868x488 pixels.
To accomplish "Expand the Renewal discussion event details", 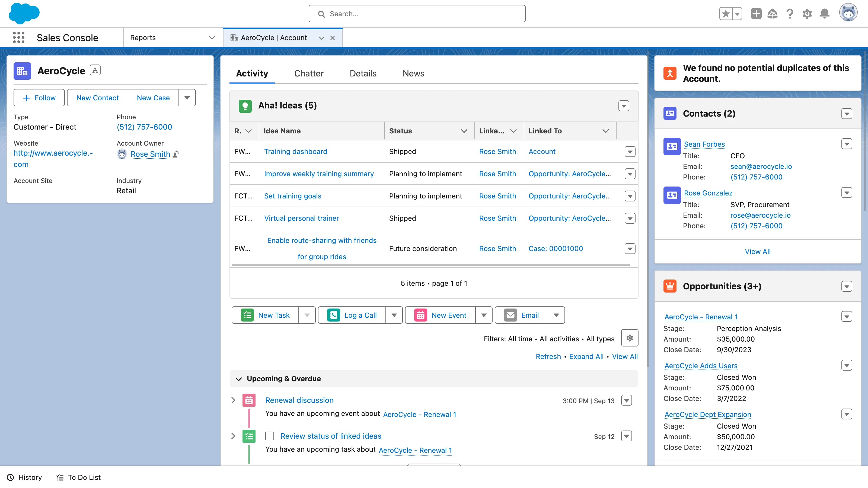I will click(233, 400).
